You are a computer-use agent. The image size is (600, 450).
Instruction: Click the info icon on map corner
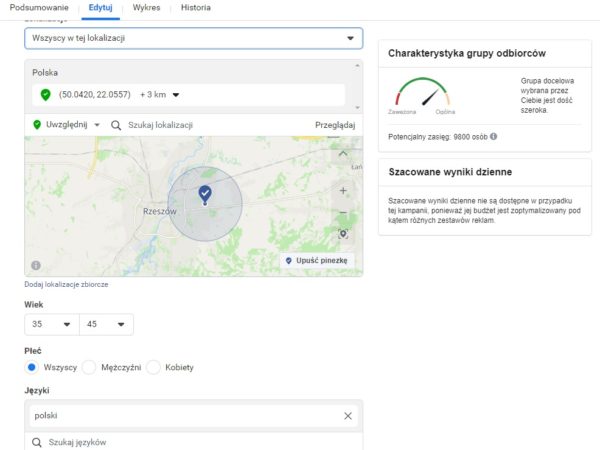point(36,265)
